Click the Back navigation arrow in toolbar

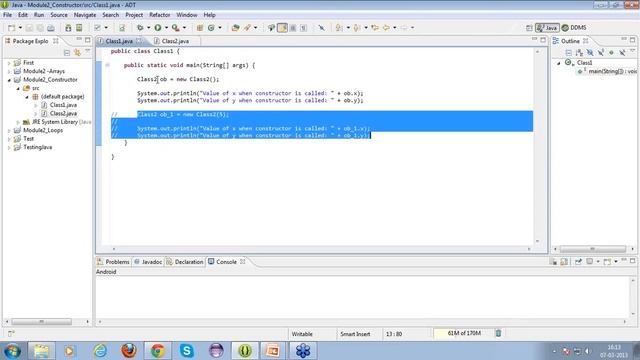pyautogui.click(x=386, y=28)
